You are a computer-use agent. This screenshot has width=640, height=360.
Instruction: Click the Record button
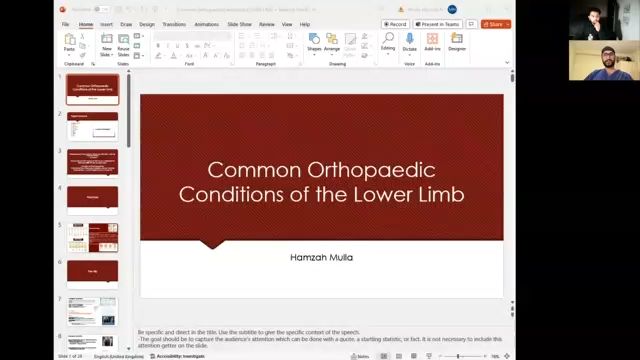click(x=395, y=24)
